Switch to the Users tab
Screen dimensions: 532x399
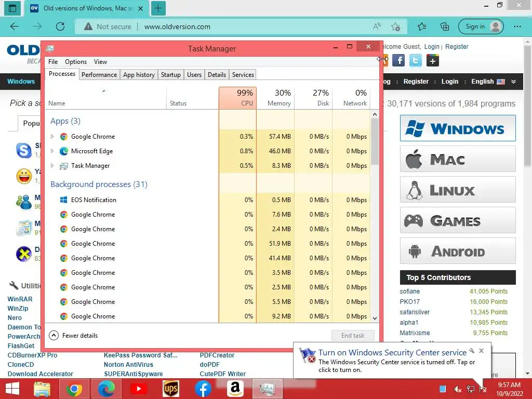pos(194,75)
